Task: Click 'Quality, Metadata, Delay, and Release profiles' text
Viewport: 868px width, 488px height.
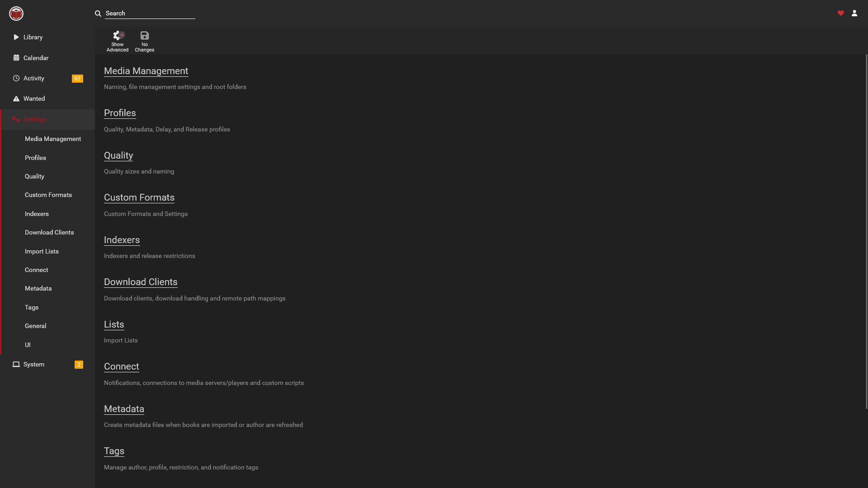Action: click(x=167, y=129)
